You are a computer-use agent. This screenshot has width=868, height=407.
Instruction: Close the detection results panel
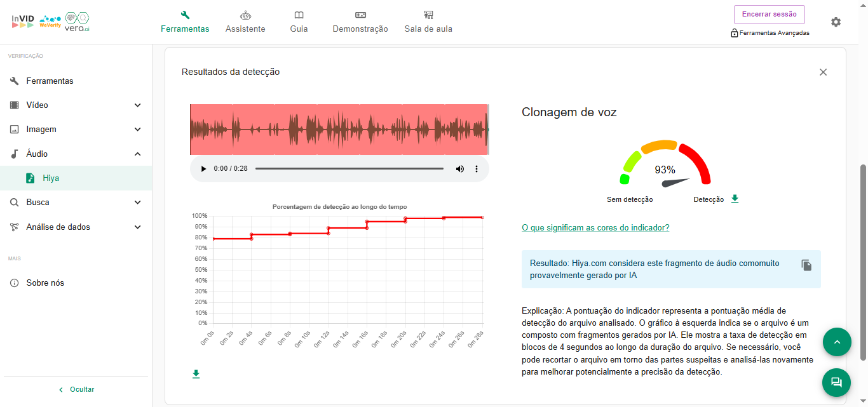(x=823, y=72)
